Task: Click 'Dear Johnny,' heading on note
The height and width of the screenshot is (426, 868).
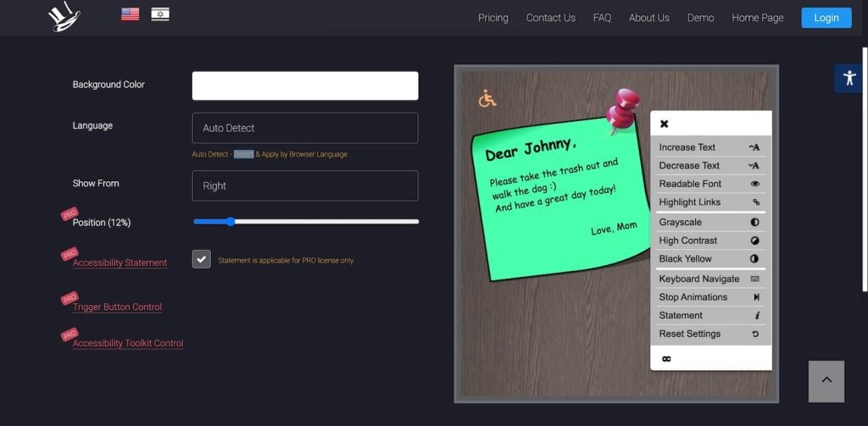Action: tap(531, 149)
